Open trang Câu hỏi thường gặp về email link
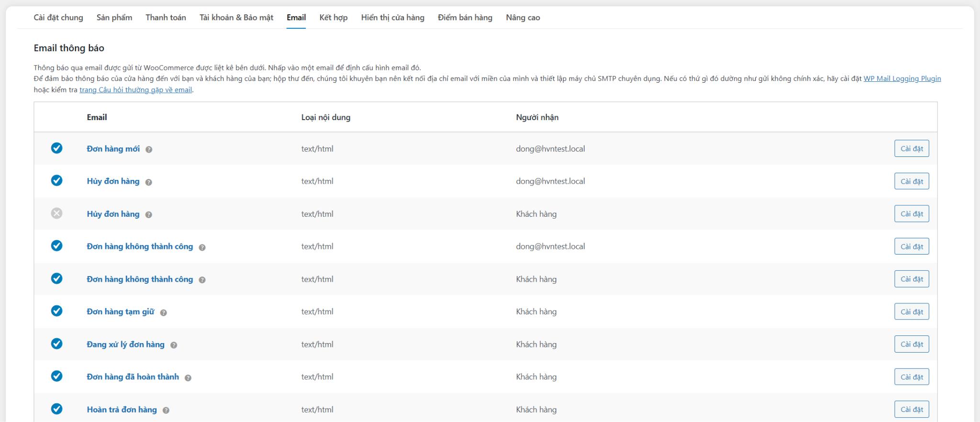This screenshot has height=422, width=980. click(x=135, y=90)
